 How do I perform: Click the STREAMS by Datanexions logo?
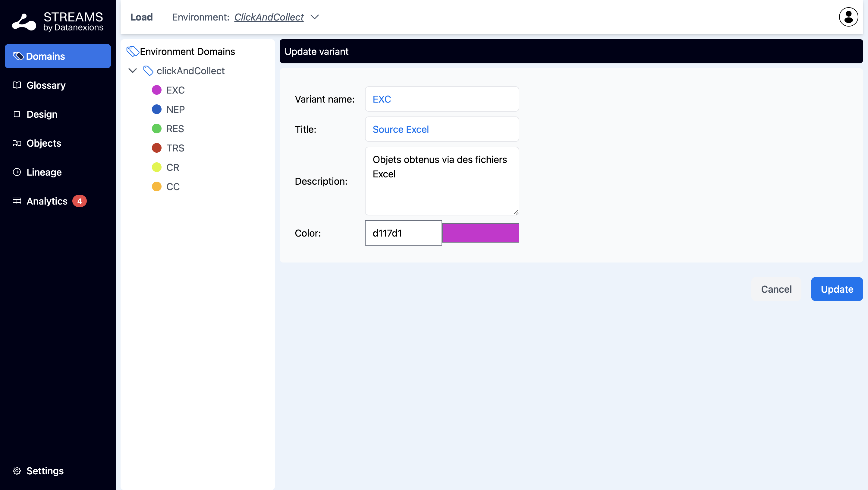point(58,22)
